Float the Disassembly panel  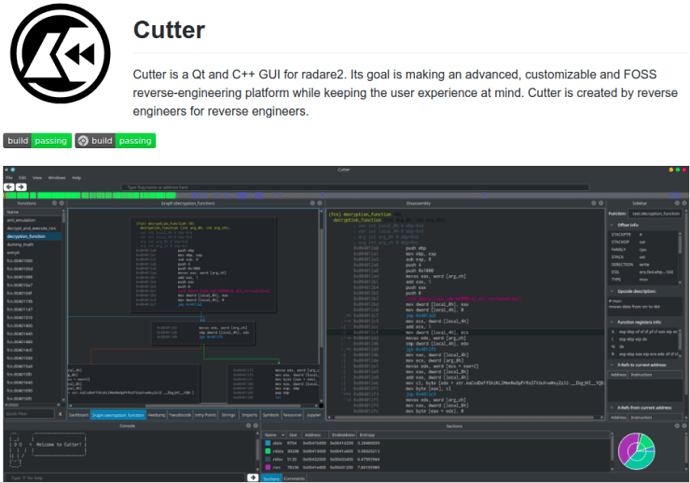pos(594,203)
